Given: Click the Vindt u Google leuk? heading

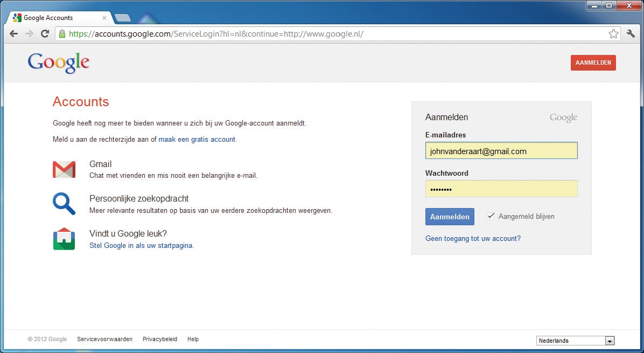Looking at the screenshot, I should (x=128, y=233).
